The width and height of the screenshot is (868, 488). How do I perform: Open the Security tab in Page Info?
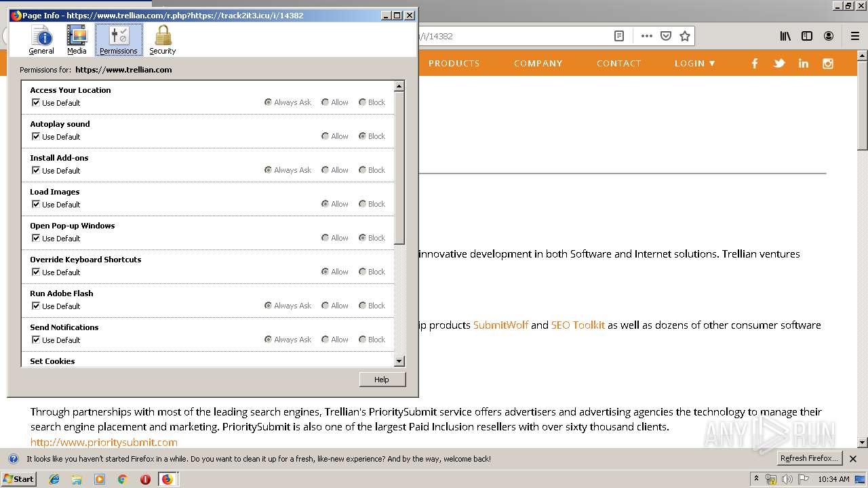click(x=163, y=40)
